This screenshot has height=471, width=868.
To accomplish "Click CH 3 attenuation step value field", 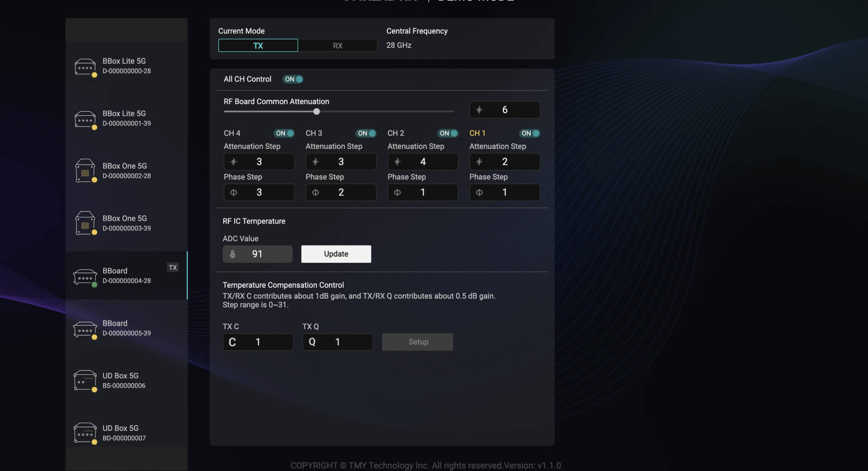I will pos(341,162).
